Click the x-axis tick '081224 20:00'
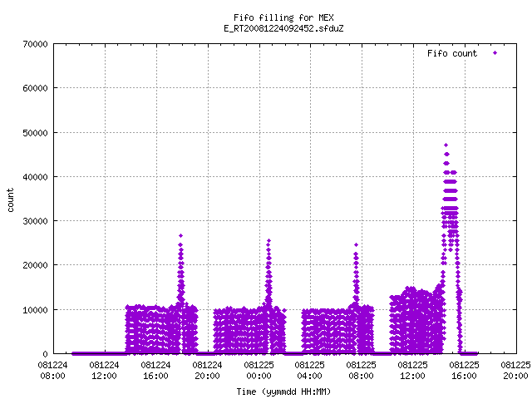This screenshot has height=399, width=532. coord(207,371)
